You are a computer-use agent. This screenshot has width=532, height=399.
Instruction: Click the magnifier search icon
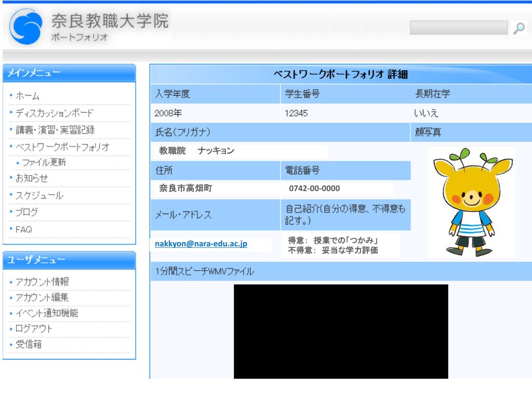point(519,28)
